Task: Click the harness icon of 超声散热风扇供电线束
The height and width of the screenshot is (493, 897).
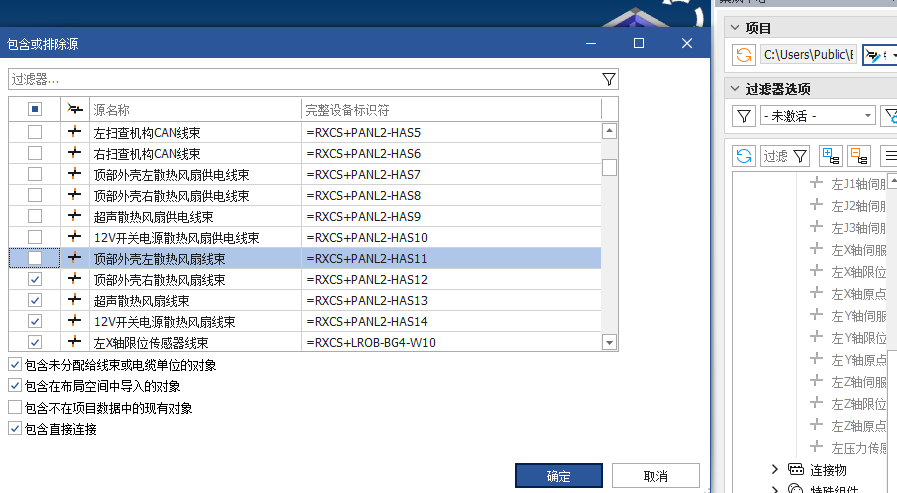Action: click(x=74, y=216)
